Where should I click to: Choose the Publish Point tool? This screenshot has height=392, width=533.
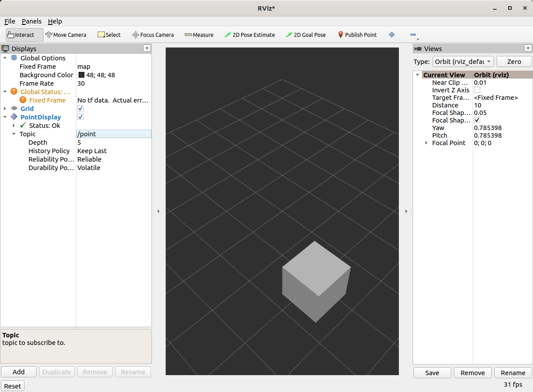(x=357, y=35)
